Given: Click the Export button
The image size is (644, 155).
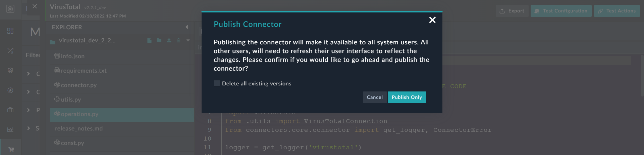Looking at the screenshot, I should pos(512,11).
